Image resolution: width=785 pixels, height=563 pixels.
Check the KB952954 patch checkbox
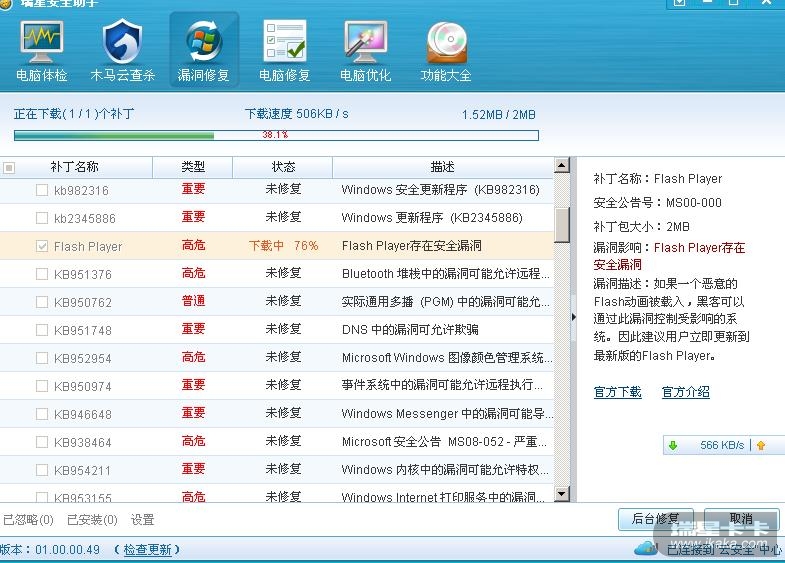coord(42,358)
